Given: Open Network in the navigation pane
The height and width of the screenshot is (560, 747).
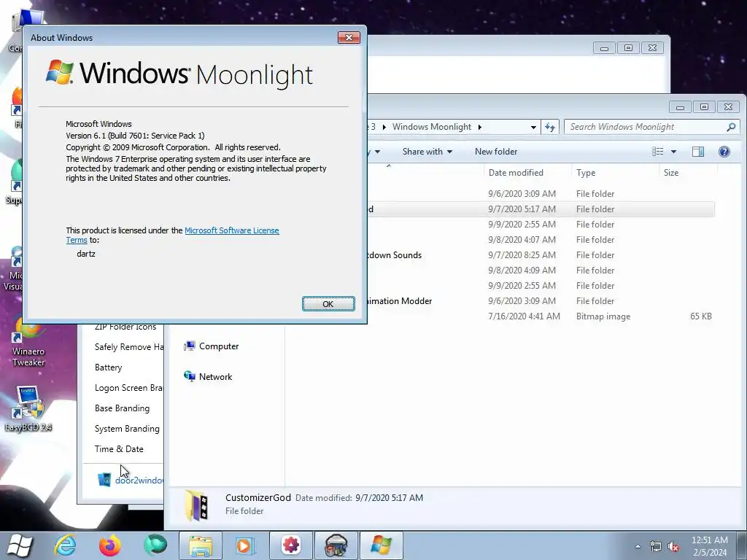Looking at the screenshot, I should (x=215, y=377).
